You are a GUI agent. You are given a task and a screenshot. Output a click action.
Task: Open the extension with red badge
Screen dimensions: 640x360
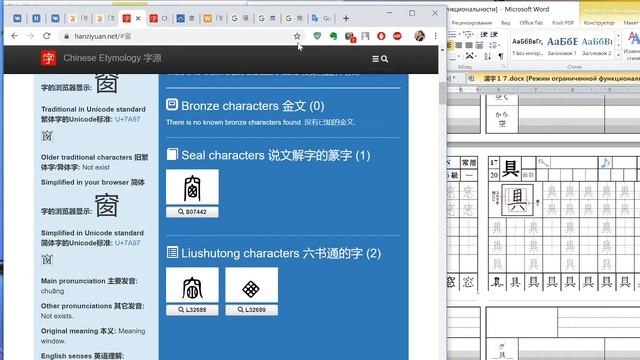(x=350, y=37)
